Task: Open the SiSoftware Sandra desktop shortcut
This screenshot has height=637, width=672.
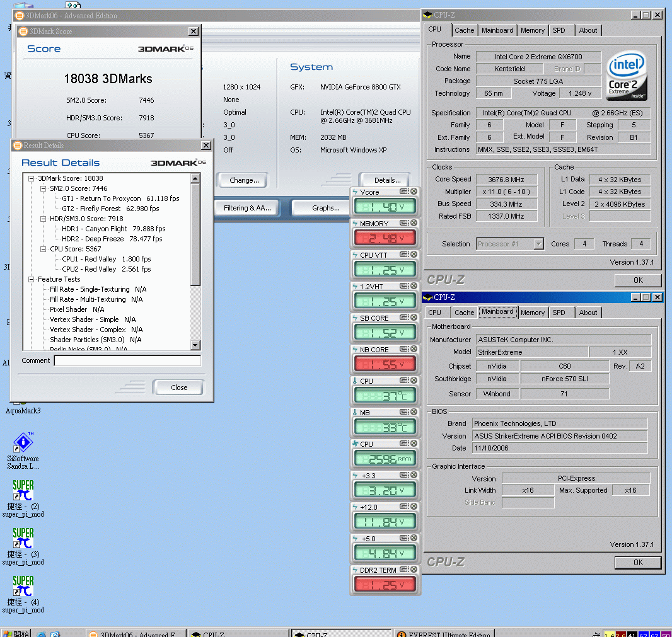Action: tap(23, 450)
